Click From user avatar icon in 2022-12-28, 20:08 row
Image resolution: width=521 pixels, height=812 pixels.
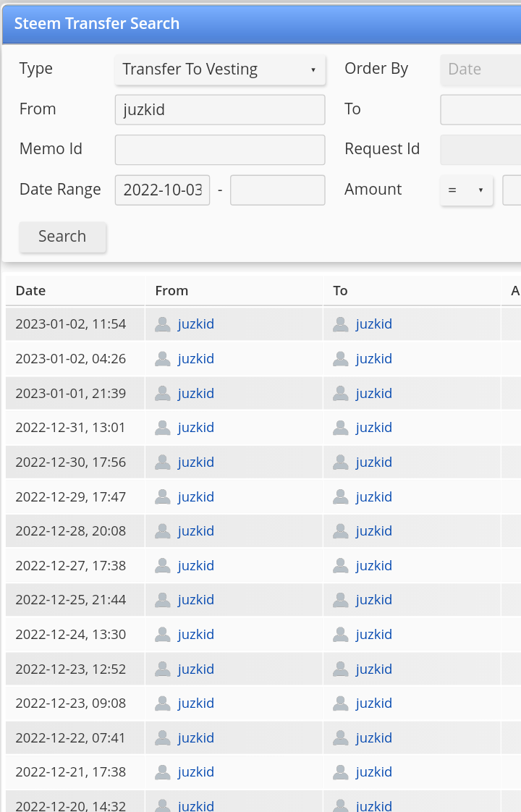coord(163,531)
